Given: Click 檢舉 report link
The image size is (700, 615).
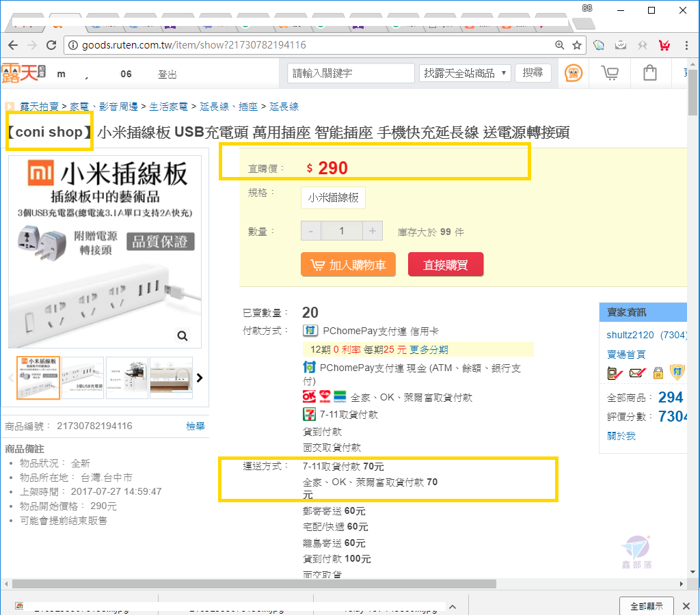Looking at the screenshot, I should click(196, 426).
